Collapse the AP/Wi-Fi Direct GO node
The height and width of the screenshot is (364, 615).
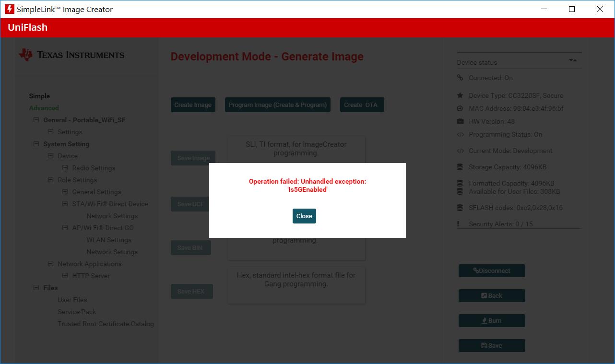tap(65, 228)
